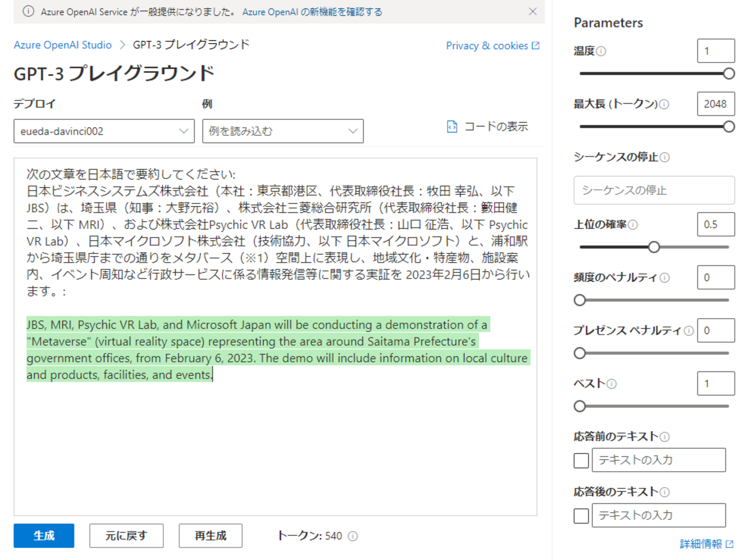Click the 応答前のテキスト text input

click(658, 460)
